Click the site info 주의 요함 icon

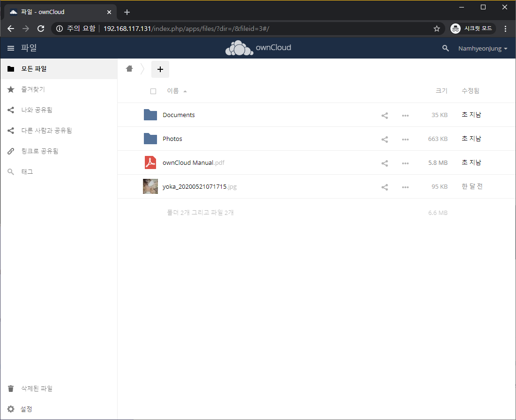(60, 29)
